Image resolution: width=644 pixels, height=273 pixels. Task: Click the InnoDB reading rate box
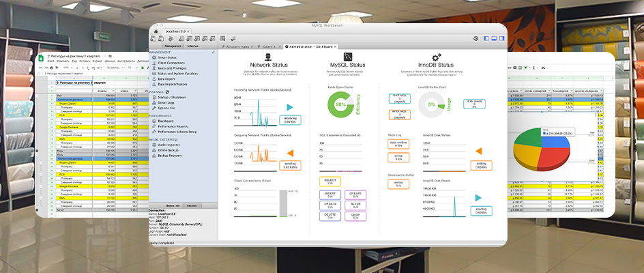click(482, 211)
